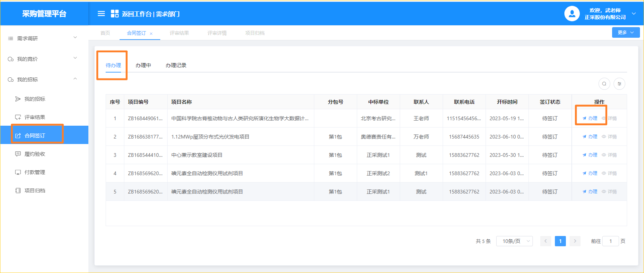Click the user avatar icon
This screenshot has width=644, height=273.
[x=572, y=14]
